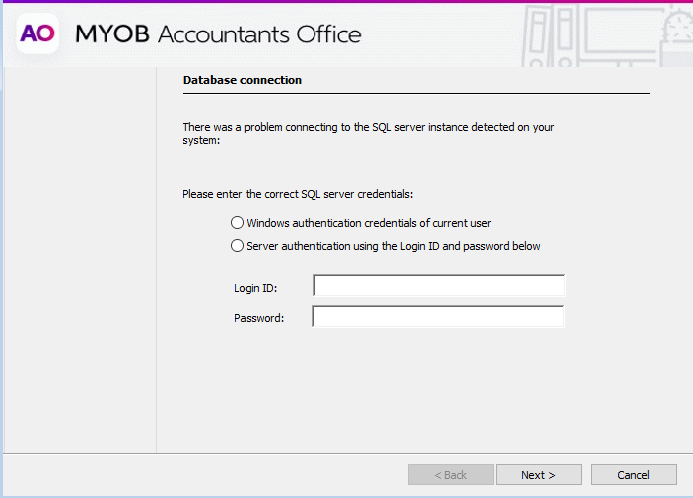The image size is (693, 498).
Task: Choose the Server authentication radio button
Action: point(238,246)
